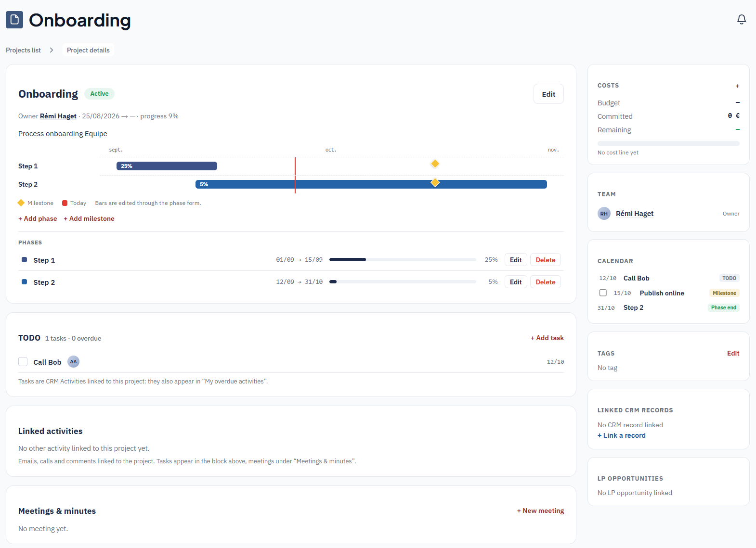This screenshot has height=548, width=756.
Task: Click the '12/09 → 31/10' date range
Action: click(299, 282)
